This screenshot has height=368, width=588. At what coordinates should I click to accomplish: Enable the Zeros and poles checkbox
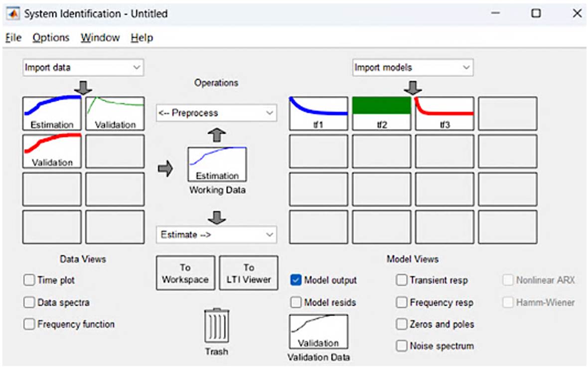coord(402,324)
